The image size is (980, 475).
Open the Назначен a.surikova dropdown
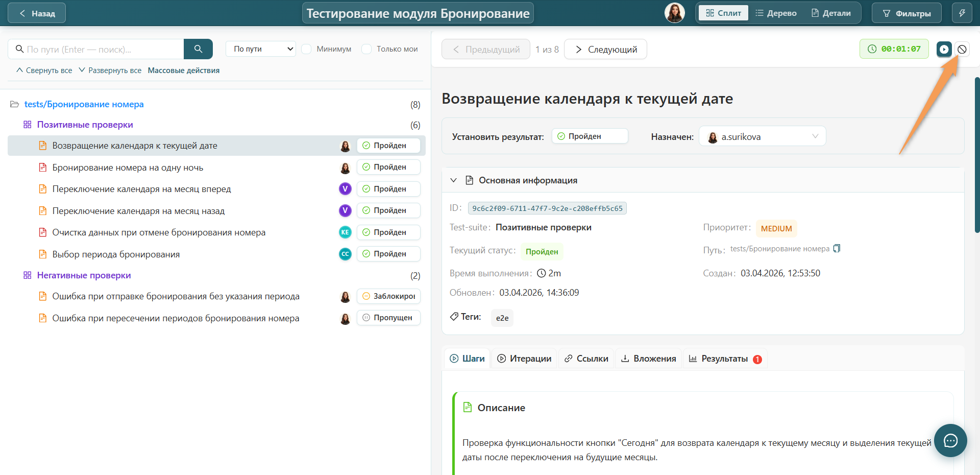[762, 136]
